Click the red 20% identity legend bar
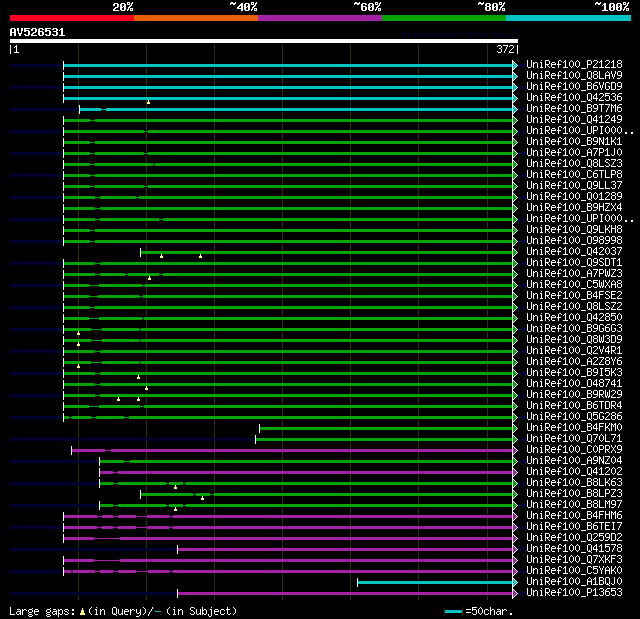 72,18
